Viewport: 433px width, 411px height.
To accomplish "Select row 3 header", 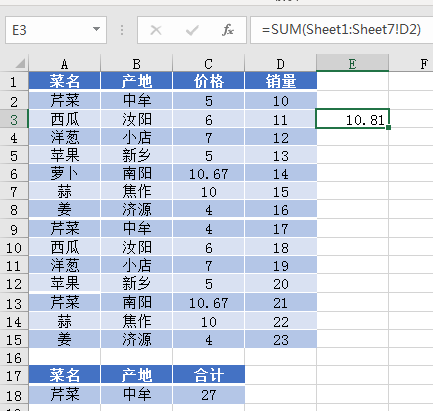I will (14, 119).
